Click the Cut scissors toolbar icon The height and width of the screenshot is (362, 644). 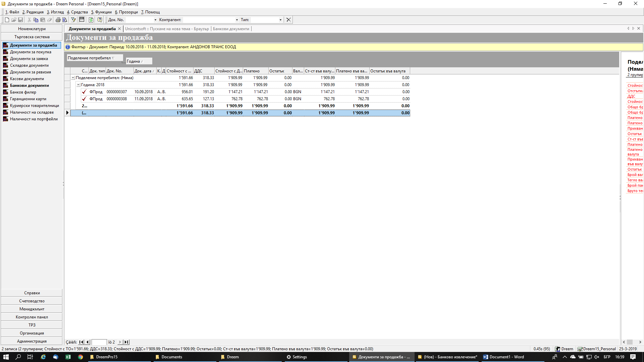(29, 20)
